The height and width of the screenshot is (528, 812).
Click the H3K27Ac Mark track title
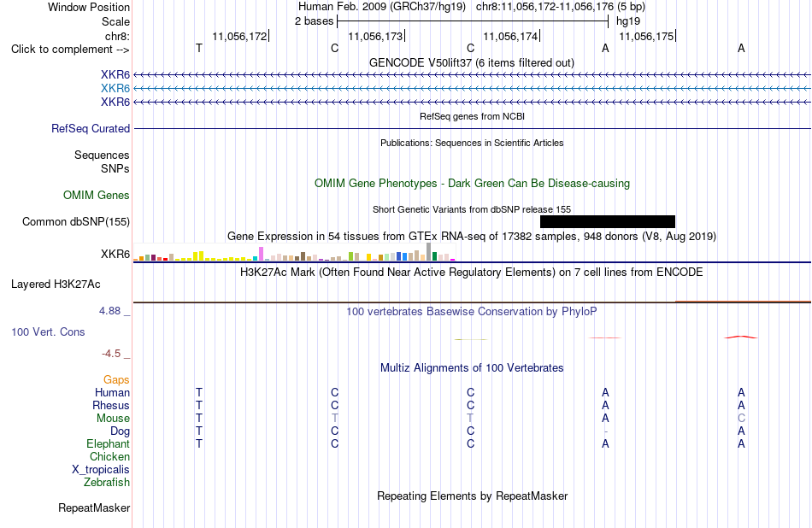pos(472,273)
